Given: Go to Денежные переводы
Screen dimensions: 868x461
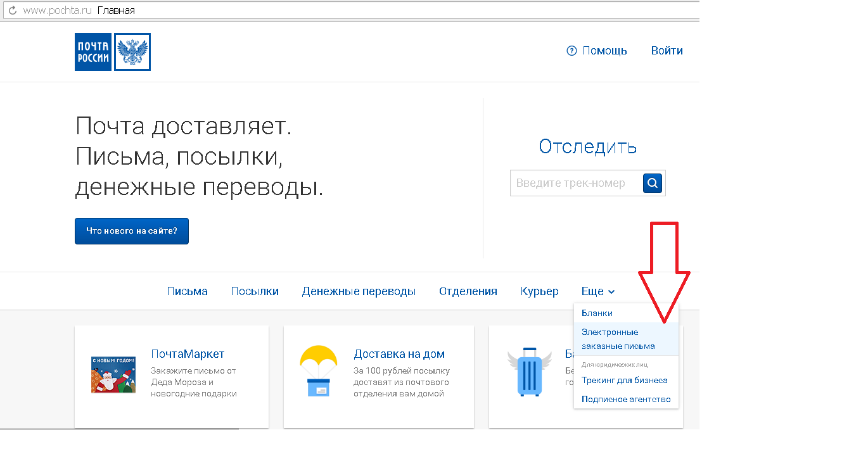Looking at the screenshot, I should (x=359, y=291).
